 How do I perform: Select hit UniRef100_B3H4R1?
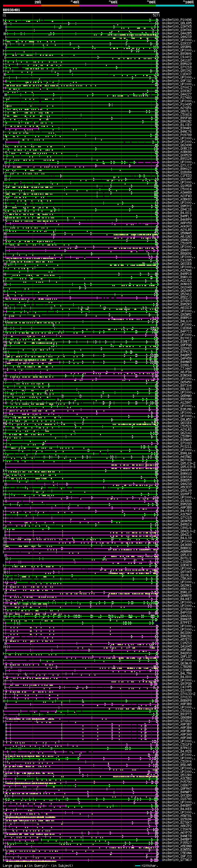[177, 128]
